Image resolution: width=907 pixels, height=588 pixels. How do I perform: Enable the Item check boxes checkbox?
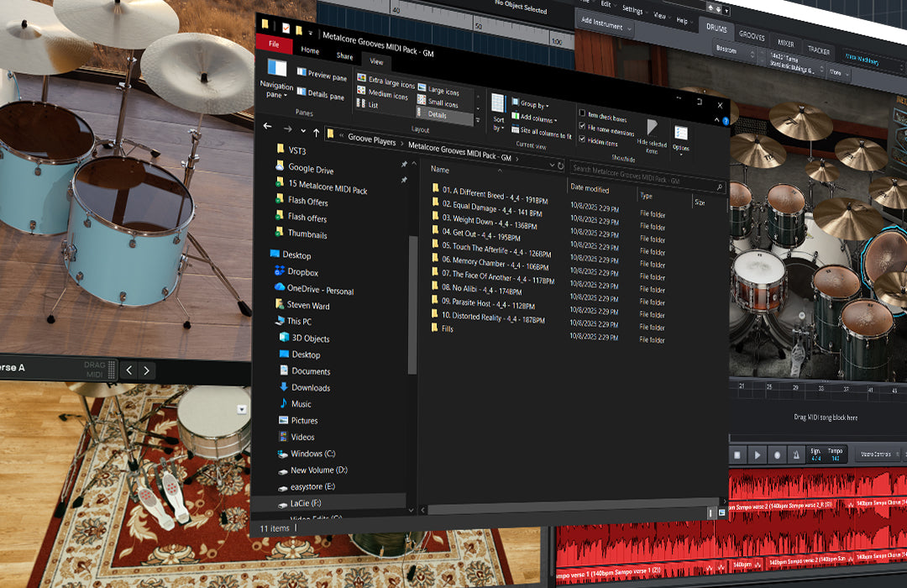click(x=583, y=113)
